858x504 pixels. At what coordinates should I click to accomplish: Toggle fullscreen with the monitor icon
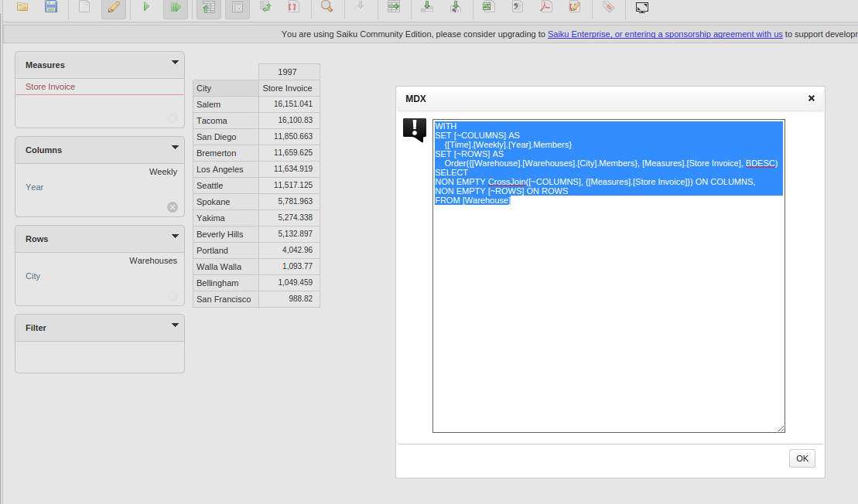(x=642, y=7)
